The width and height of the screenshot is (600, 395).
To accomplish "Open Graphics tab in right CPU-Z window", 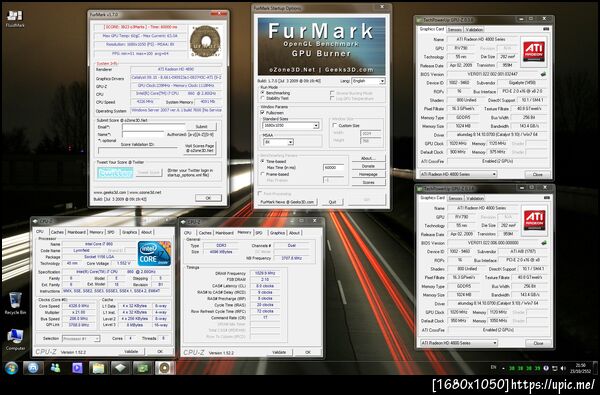I will click(x=277, y=233).
